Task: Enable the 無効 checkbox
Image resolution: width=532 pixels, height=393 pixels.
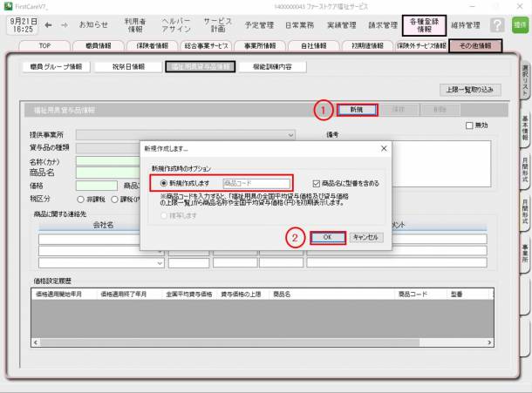Action: (x=469, y=125)
